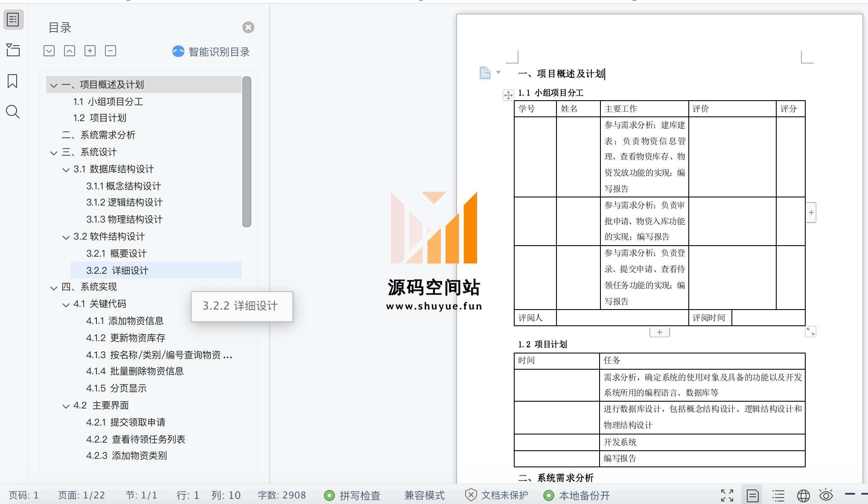This screenshot has width=868, height=504.
Task: Click the table resize corner handle
Action: 810,332
